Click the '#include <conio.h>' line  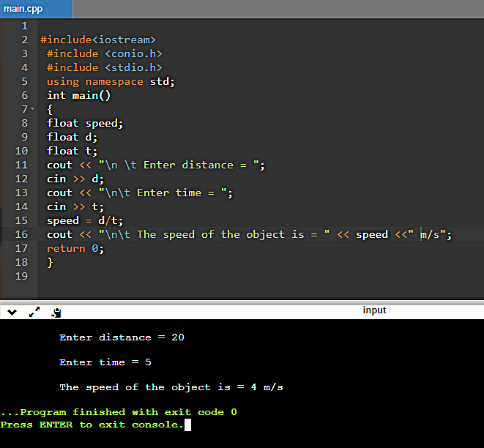[x=104, y=53]
